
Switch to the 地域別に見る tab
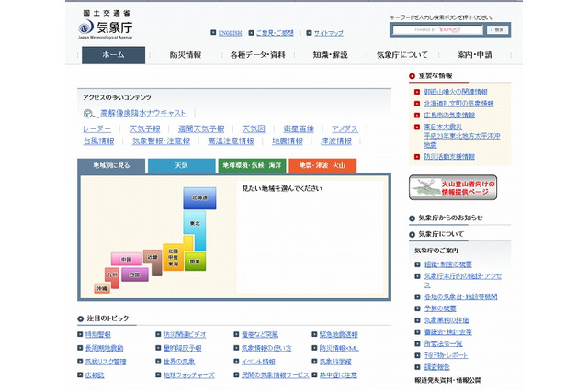pos(111,165)
